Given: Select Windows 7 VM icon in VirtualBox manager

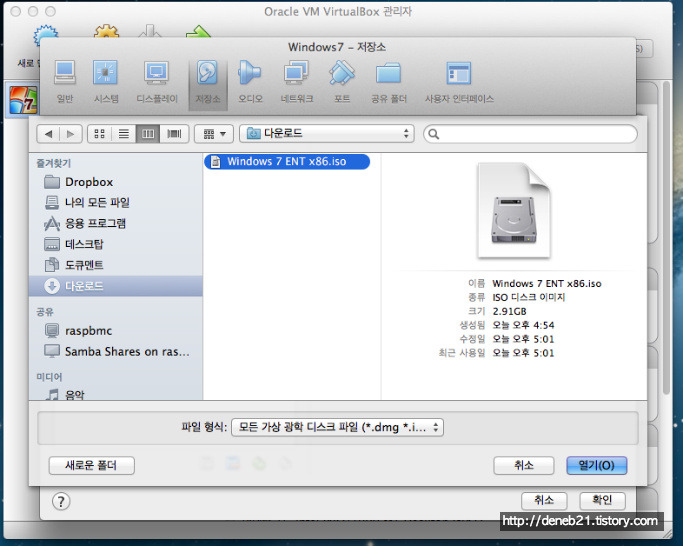Looking at the screenshot, I should click(22, 100).
